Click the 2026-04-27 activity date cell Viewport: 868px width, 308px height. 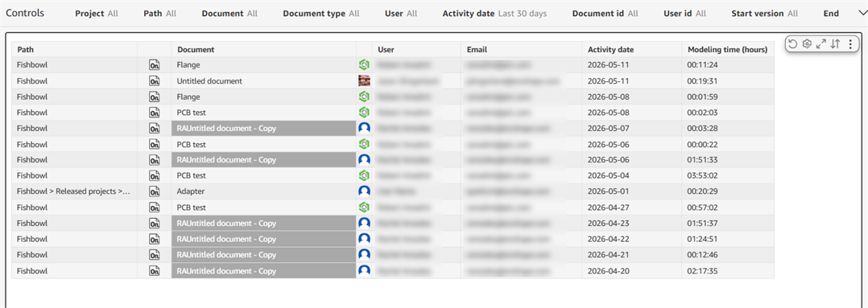coord(632,207)
